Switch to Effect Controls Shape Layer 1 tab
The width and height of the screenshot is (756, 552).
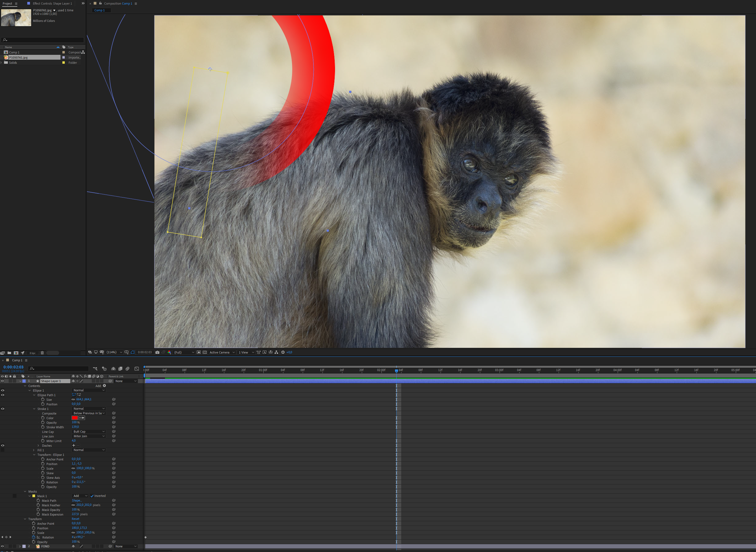tap(52, 3)
